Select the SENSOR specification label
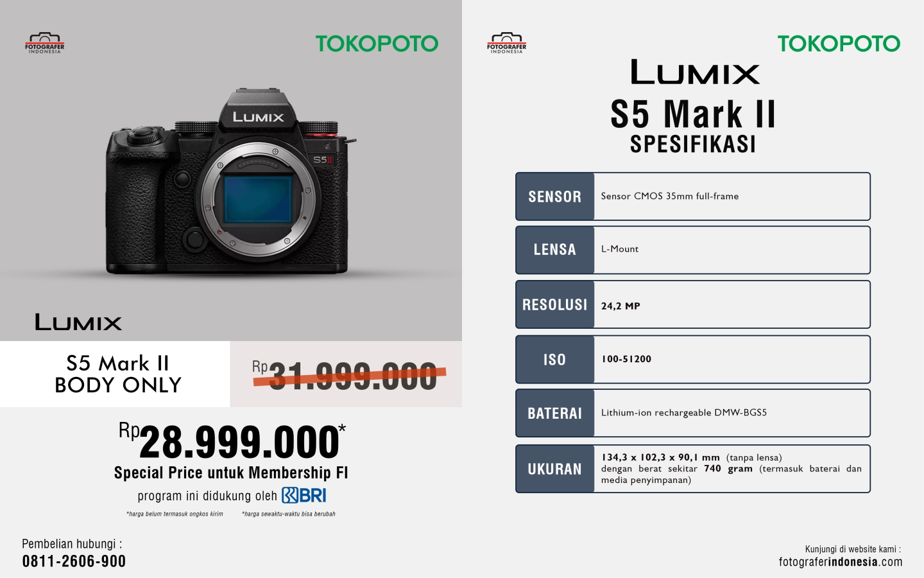Image resolution: width=924 pixels, height=578 pixels. pyautogui.click(x=555, y=197)
